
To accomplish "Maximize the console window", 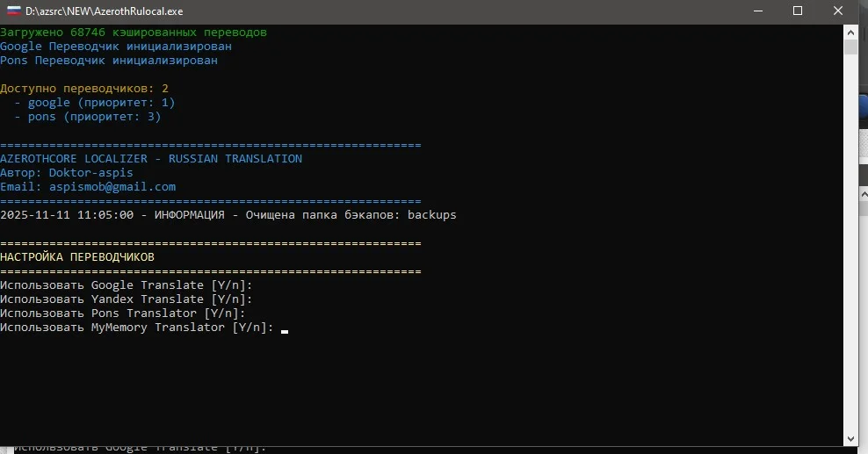I will (x=798, y=11).
